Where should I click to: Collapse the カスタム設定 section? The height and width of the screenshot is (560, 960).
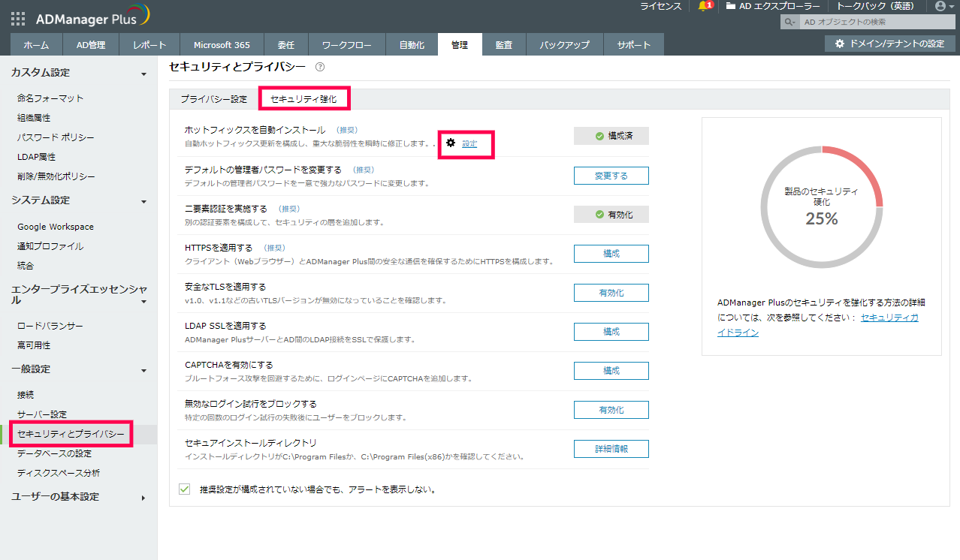point(143,74)
